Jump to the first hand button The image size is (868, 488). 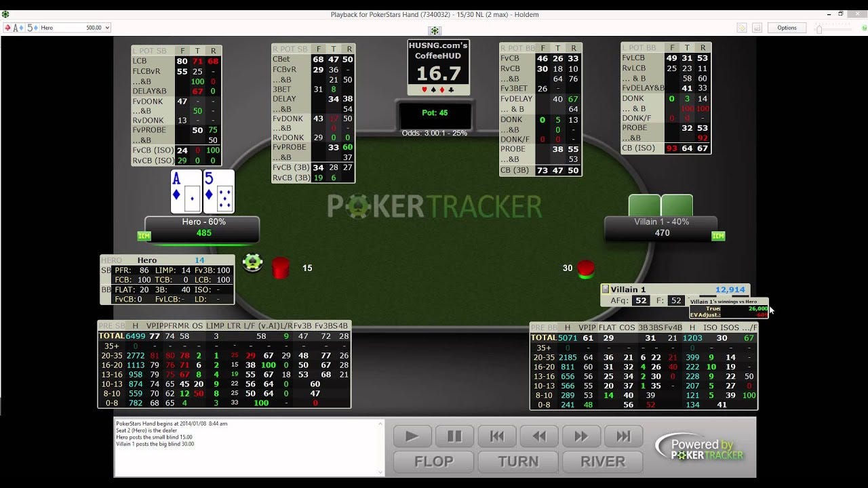pos(496,436)
